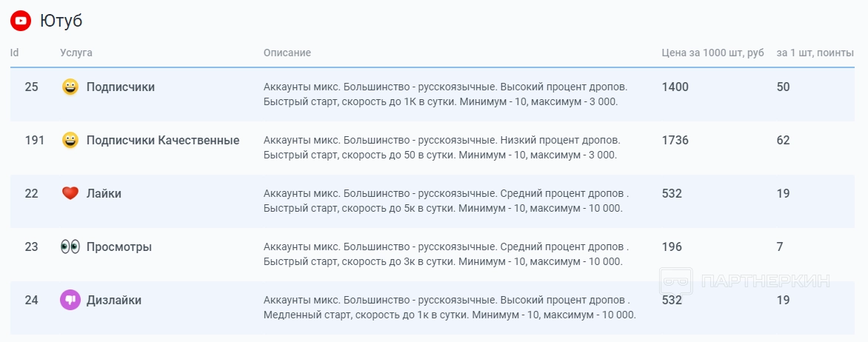Click the smiley emoji beside Подписчики
This screenshot has height=342, width=868.
(x=70, y=87)
